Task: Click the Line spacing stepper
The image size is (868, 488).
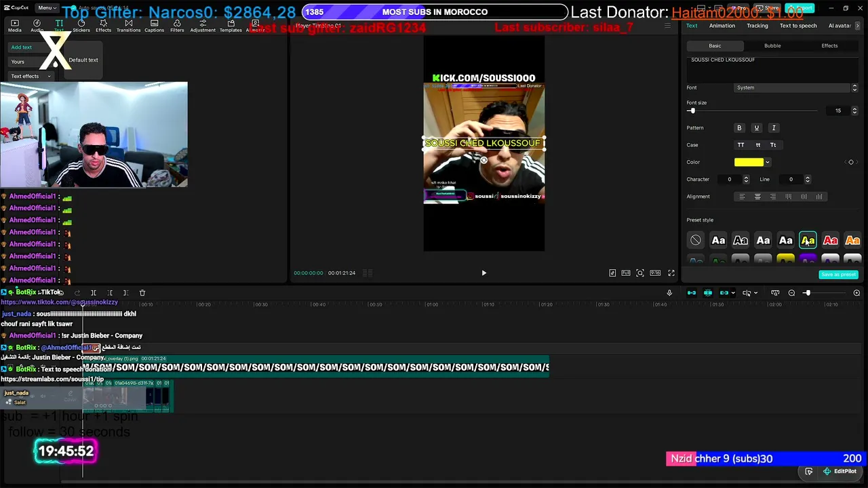Action: 807,180
